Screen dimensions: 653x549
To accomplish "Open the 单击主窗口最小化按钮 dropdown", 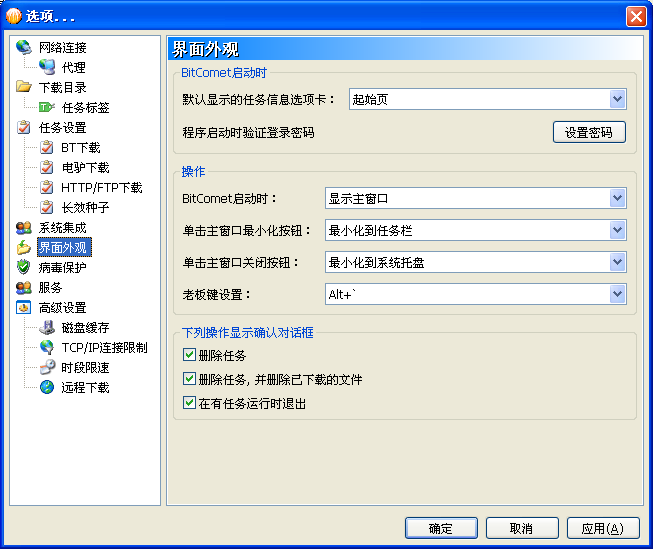I will tap(476, 230).
